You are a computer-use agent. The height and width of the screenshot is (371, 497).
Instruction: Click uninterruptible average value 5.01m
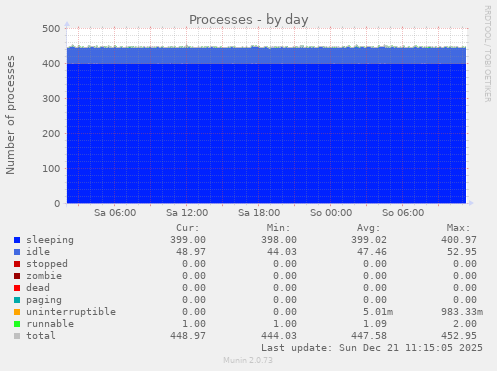coord(378,312)
